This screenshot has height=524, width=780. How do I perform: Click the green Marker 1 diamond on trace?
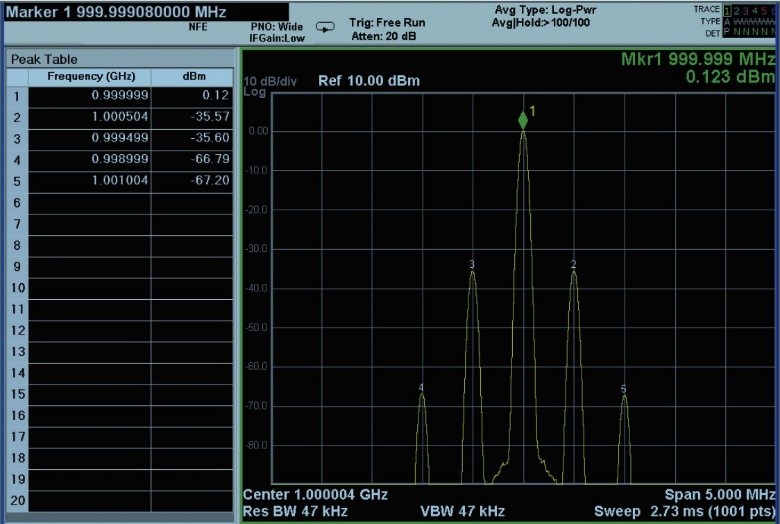(523, 120)
